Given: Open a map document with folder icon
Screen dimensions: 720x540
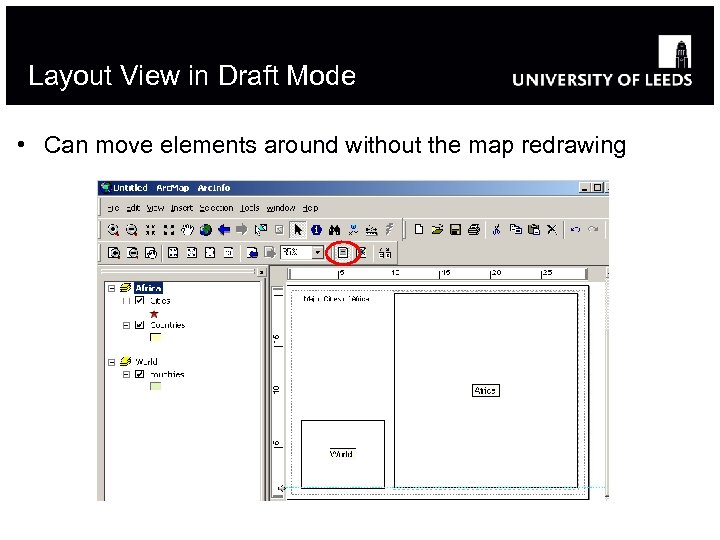Looking at the screenshot, I should click(437, 230).
